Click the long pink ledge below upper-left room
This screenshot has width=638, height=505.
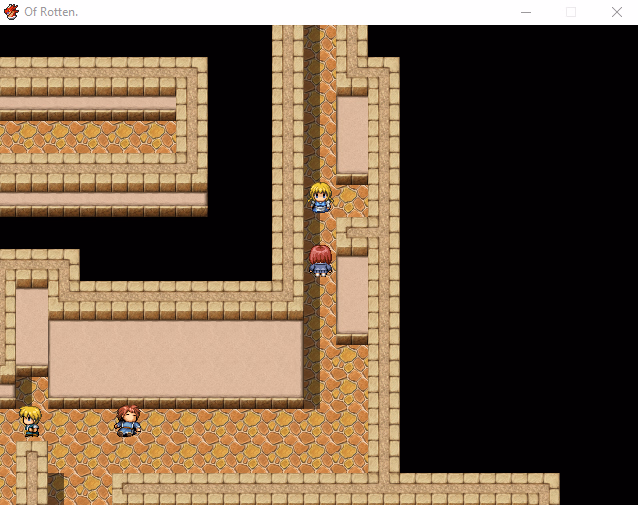coord(103,199)
